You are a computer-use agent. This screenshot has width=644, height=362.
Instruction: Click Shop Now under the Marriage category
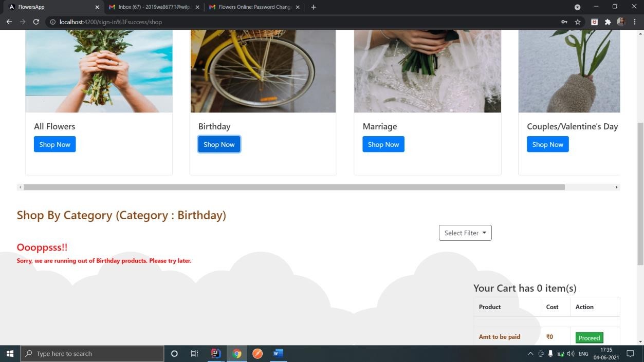tap(383, 144)
